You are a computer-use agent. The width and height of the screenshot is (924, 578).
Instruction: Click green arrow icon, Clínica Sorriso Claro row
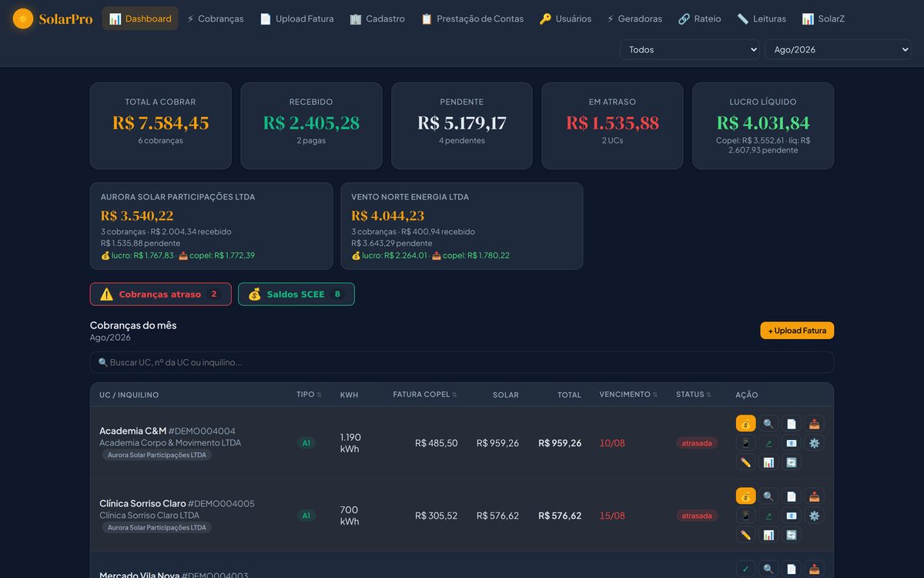[x=768, y=515]
